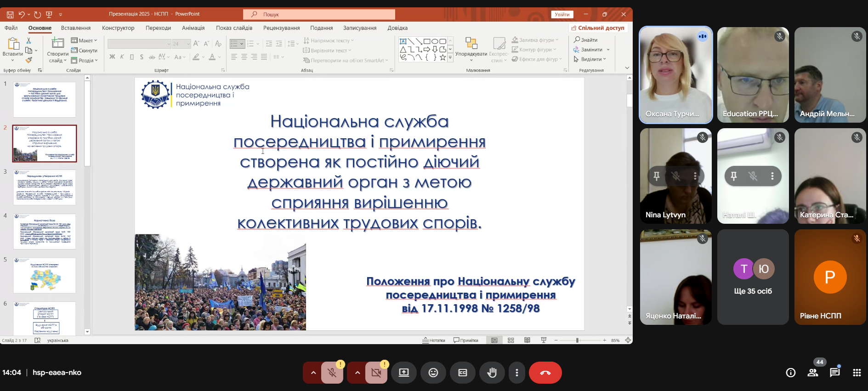Open the meeting details info icon
This screenshot has height=391, width=868.
790,373
